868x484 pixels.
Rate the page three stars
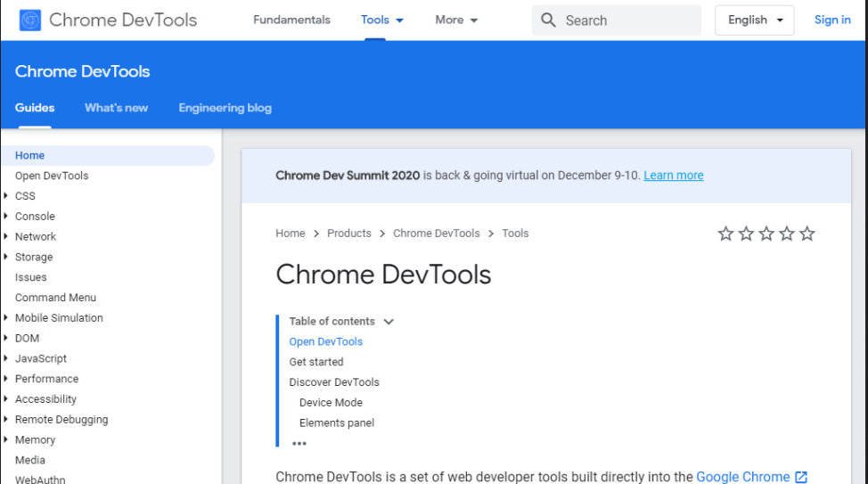click(766, 234)
